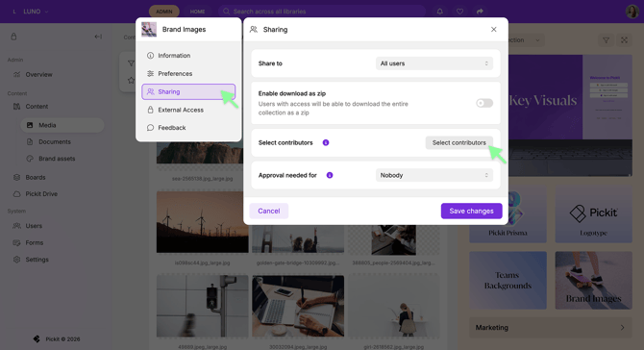Open laptop and notebook writing image thumbnail
Screen dimensions: 644x350
click(x=298, y=306)
